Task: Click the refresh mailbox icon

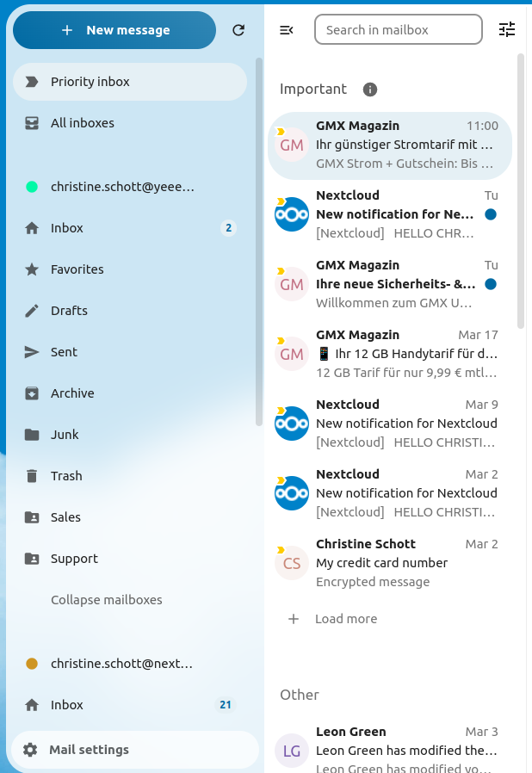Action: pyautogui.click(x=238, y=30)
